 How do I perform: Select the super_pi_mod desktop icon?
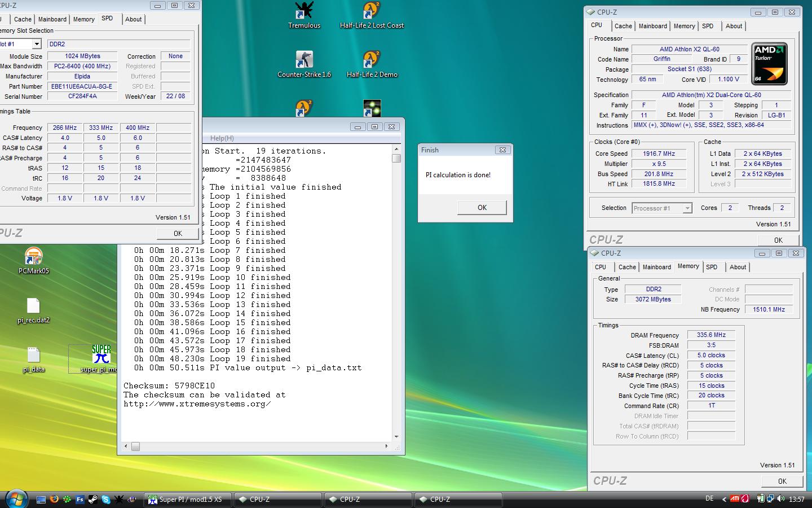coord(100,359)
